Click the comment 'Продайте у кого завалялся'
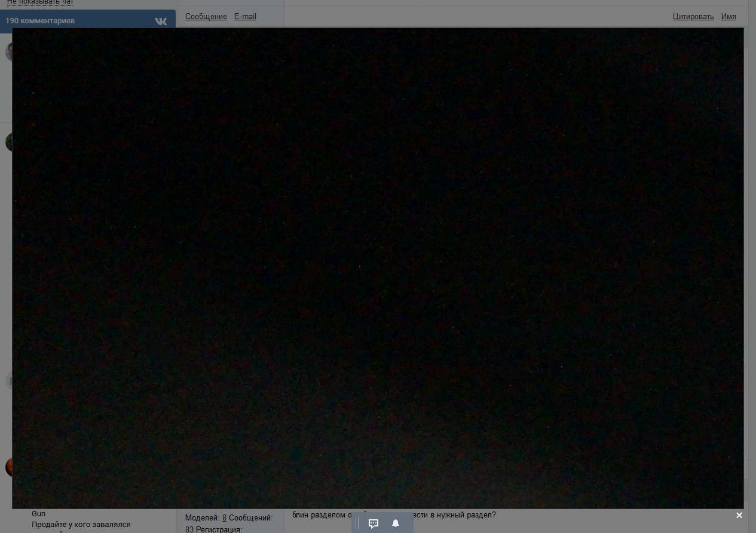Viewport: 756px width, 533px height. [x=81, y=525]
